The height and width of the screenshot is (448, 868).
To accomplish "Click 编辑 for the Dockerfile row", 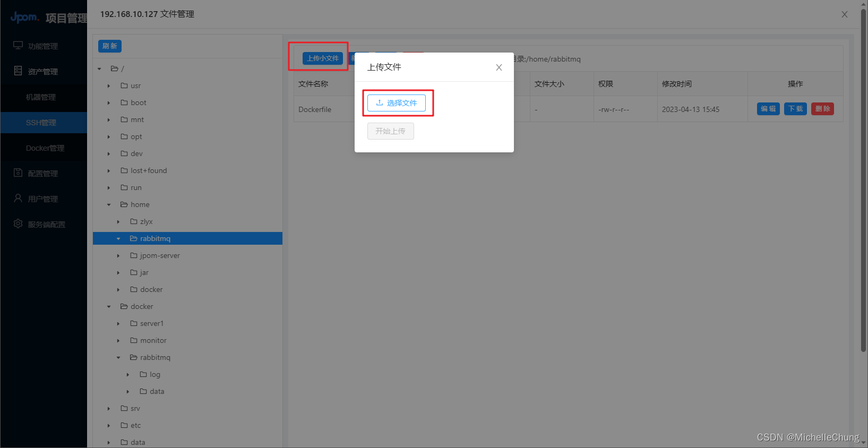I will tap(768, 109).
